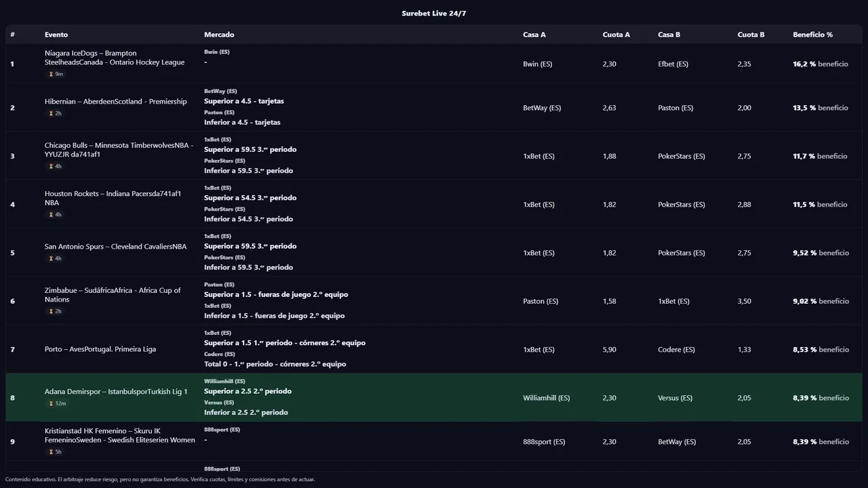Select the highlighted Adana Demirspor – Istanbulspor row

tap(434, 398)
